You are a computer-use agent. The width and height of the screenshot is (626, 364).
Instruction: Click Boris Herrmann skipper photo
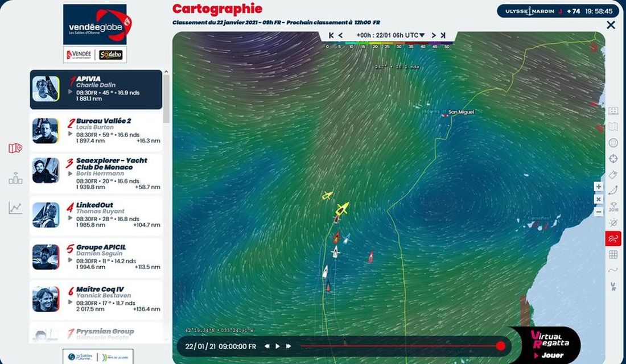pos(46,171)
